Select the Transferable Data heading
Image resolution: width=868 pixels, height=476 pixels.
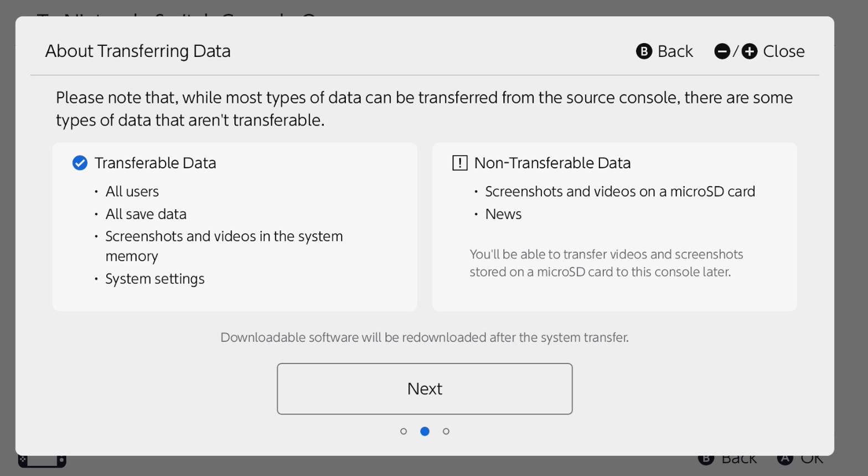click(155, 163)
